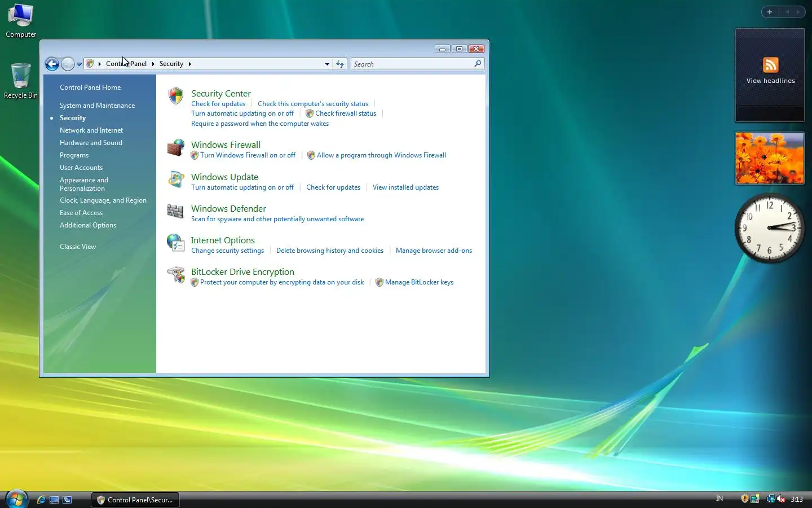Screen dimensions: 812x508
Task: Click the 3:13 taskbar clock
Action: tap(797, 499)
